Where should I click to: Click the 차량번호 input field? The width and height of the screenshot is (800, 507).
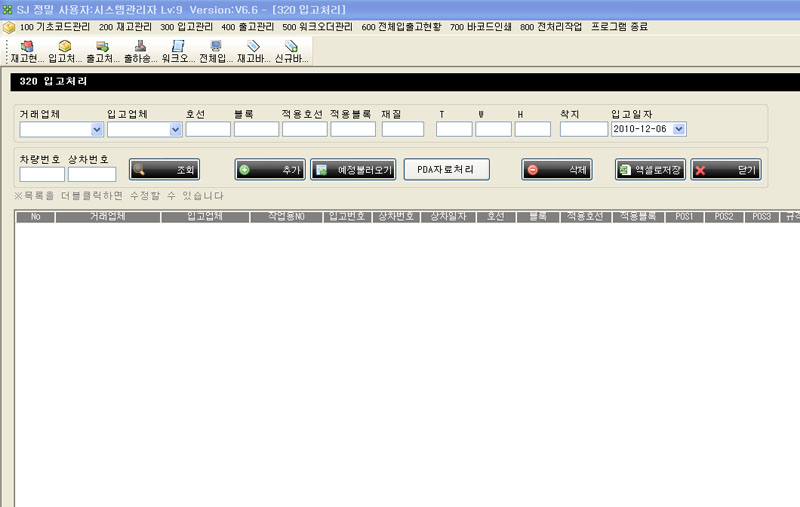(x=41, y=175)
